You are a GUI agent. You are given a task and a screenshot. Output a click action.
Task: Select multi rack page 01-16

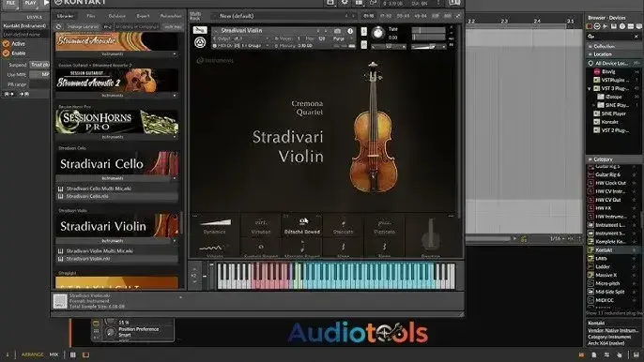[368, 16]
